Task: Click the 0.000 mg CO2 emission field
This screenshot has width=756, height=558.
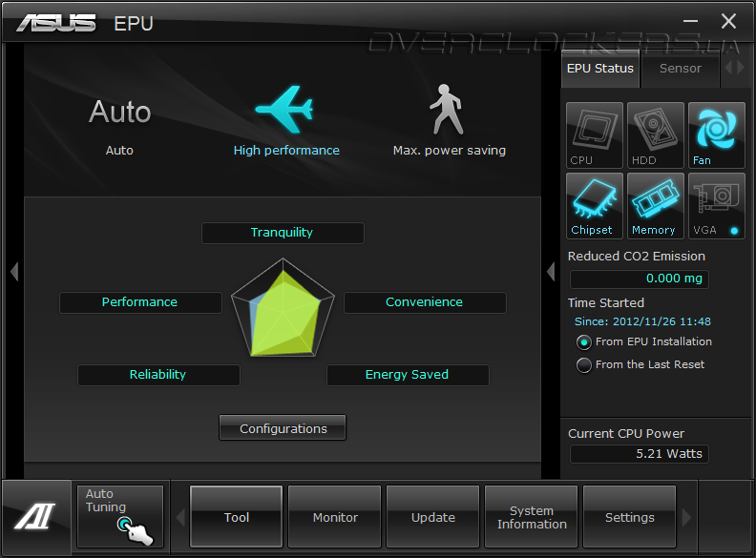Action: pos(640,279)
